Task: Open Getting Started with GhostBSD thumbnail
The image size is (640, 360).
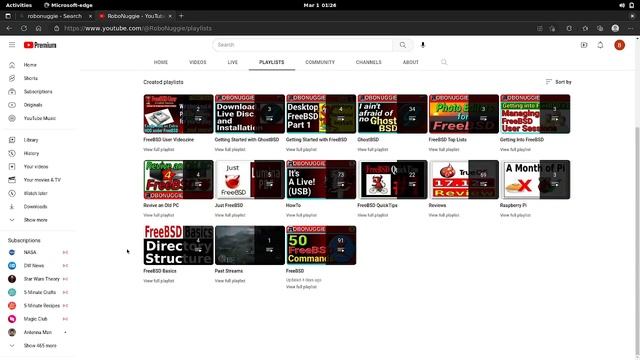Action: point(250,114)
